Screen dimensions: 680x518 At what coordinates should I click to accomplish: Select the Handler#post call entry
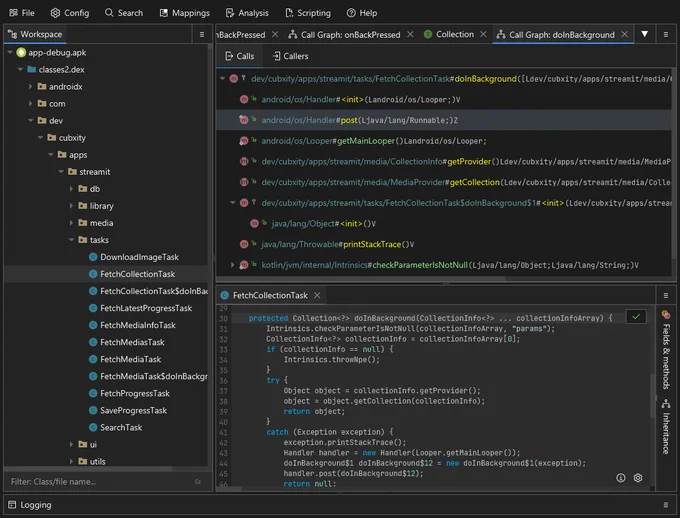[x=444, y=120]
